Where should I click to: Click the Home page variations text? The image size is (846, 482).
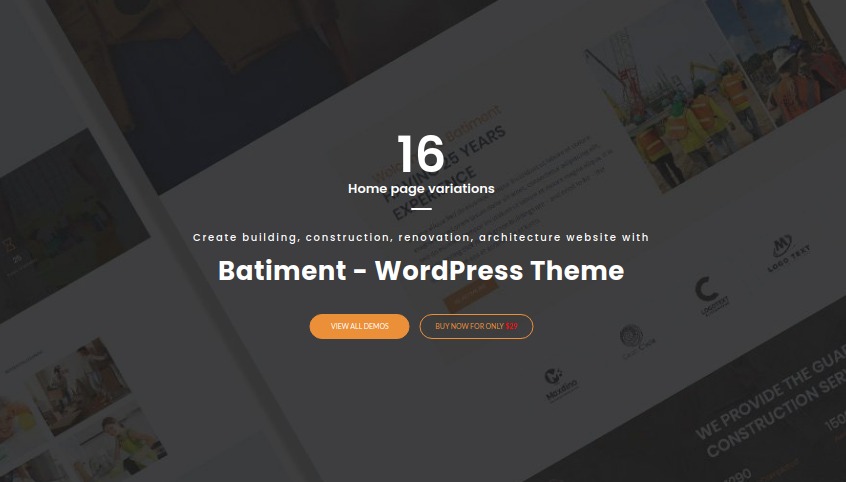pos(421,188)
